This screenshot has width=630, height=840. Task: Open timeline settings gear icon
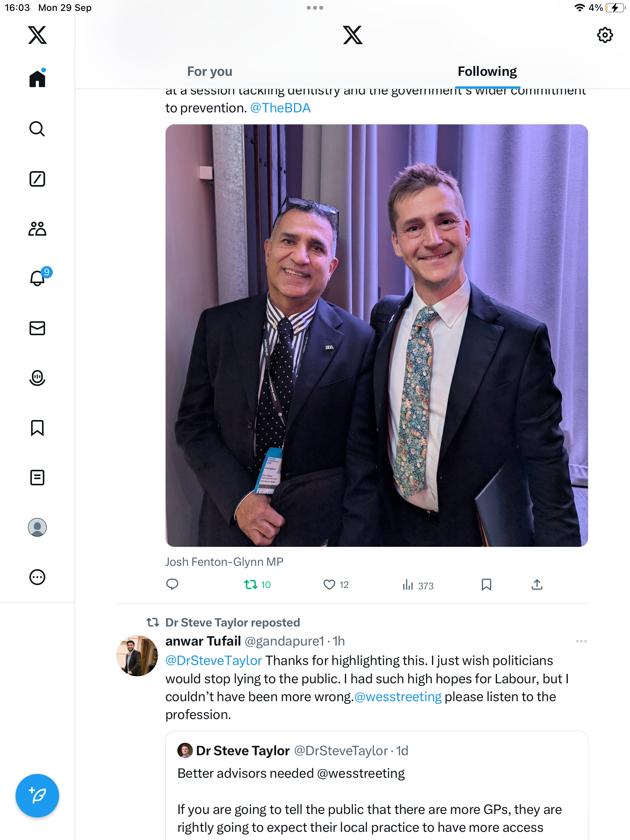click(x=605, y=35)
